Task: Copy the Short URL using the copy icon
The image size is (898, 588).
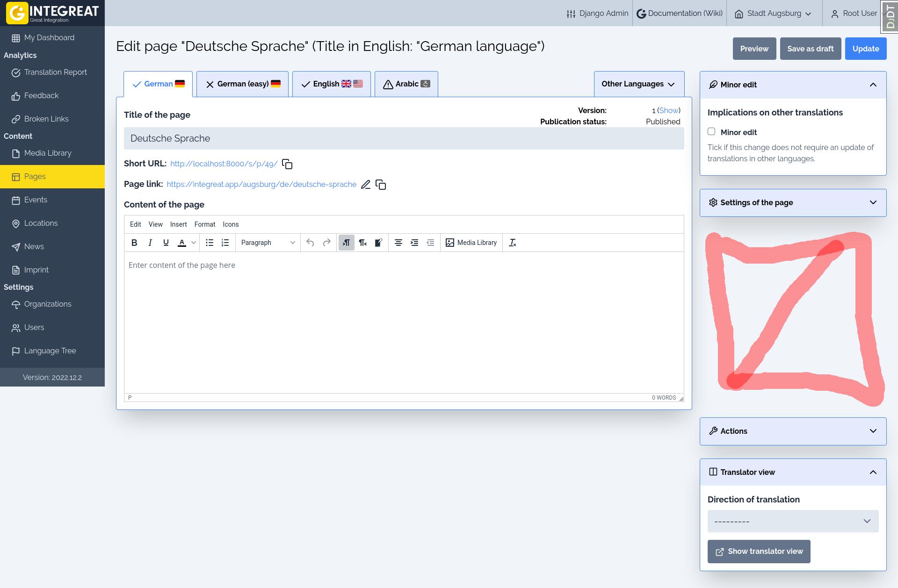Action: [287, 164]
